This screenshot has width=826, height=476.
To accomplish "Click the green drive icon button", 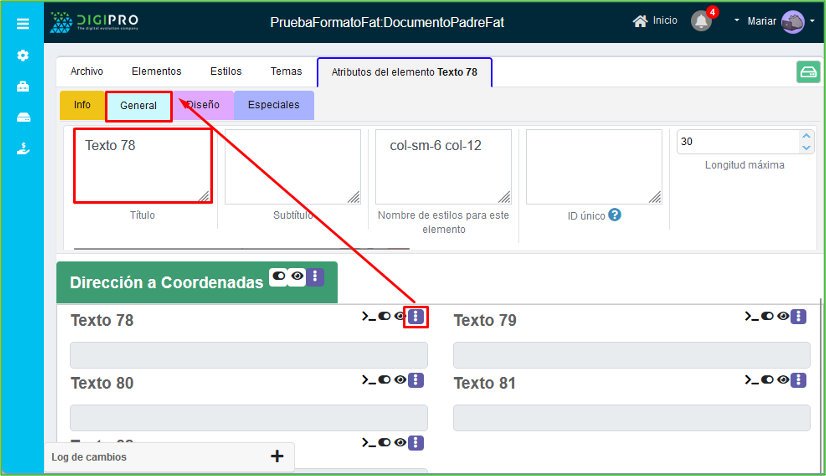I will 808,73.
